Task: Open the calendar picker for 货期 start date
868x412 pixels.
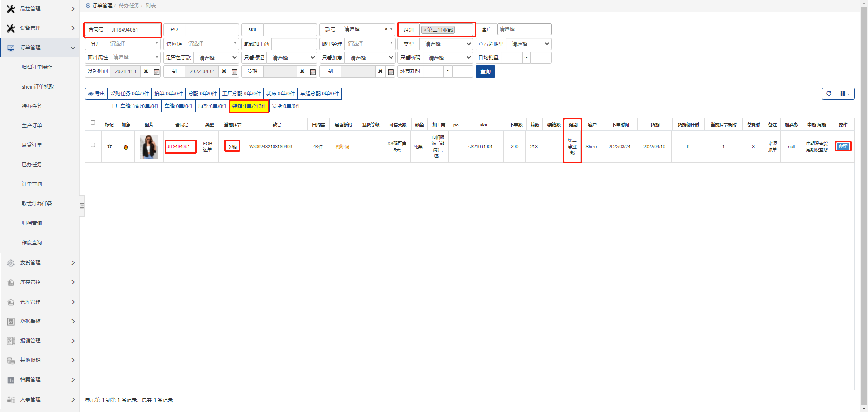Action: tap(313, 71)
